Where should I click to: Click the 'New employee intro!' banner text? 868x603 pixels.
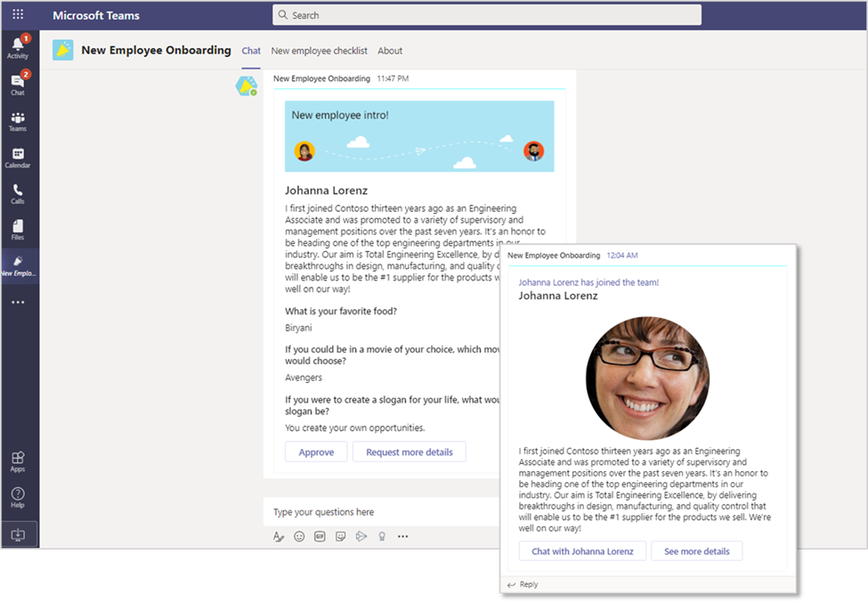point(340,115)
